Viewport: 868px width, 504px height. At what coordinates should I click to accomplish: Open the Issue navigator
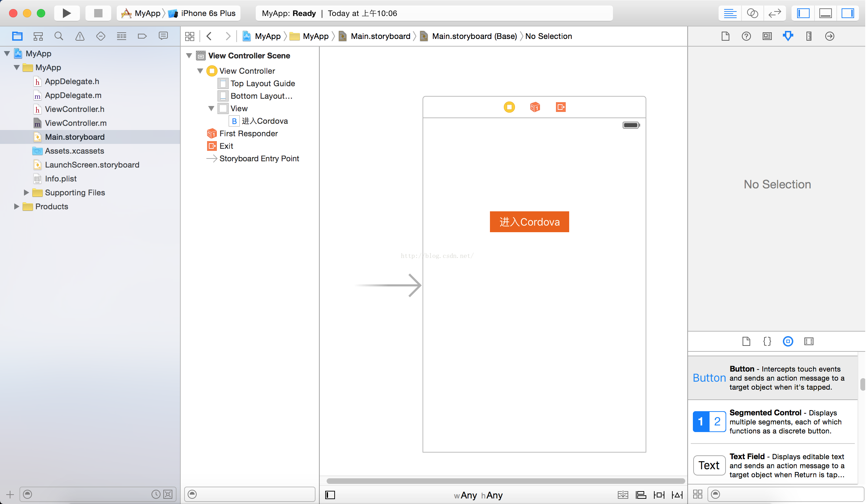coord(80,36)
